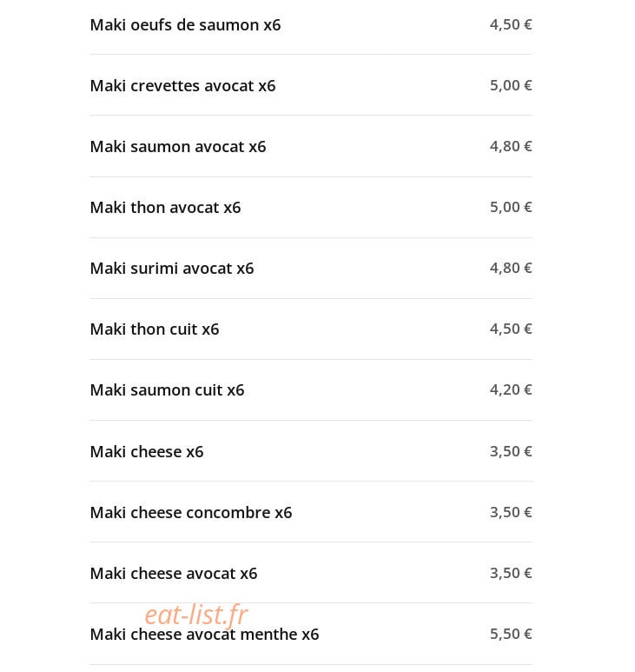The width and height of the screenshot is (635, 672).
Task: Click the 5,00 € price of crevettes avocat
Action: (x=511, y=86)
